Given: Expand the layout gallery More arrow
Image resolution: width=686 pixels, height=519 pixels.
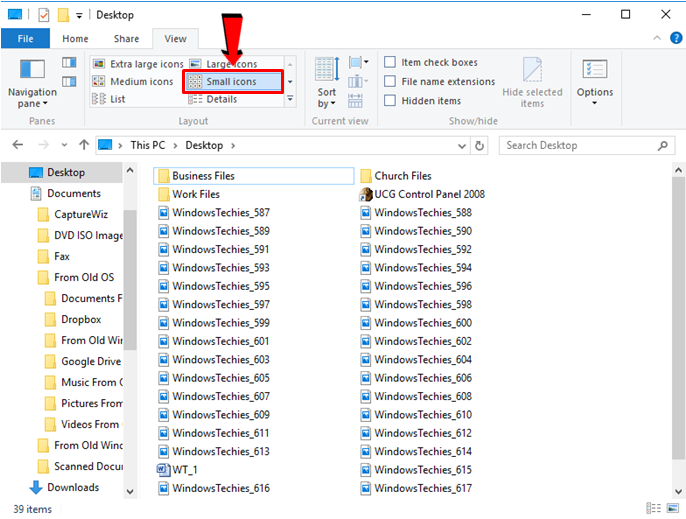Looking at the screenshot, I should [290, 99].
